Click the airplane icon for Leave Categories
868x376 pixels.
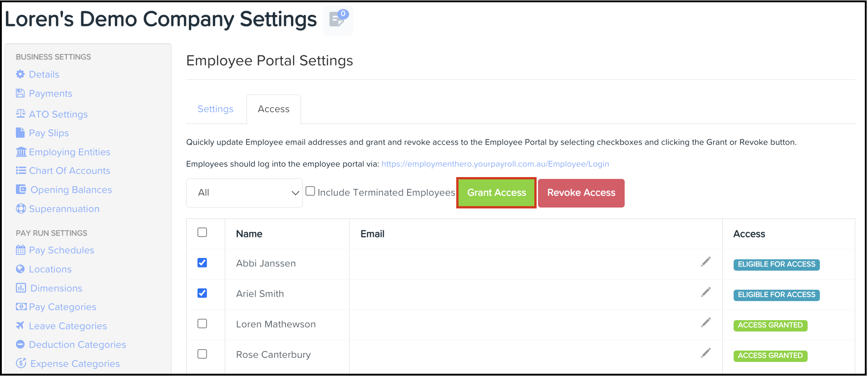tap(20, 325)
